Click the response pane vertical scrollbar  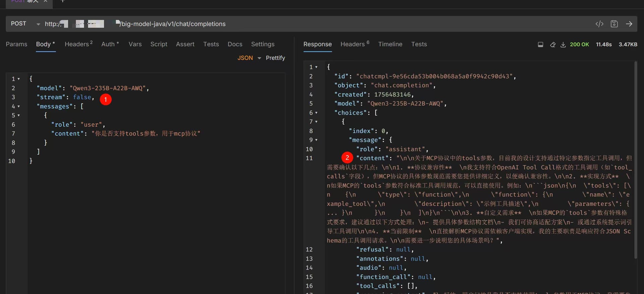[x=635, y=161]
